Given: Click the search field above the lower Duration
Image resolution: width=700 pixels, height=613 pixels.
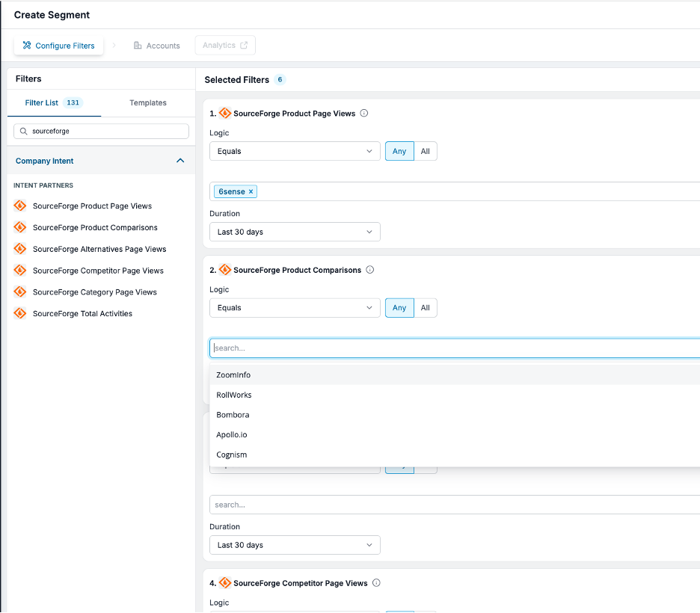Looking at the screenshot, I should coord(455,505).
